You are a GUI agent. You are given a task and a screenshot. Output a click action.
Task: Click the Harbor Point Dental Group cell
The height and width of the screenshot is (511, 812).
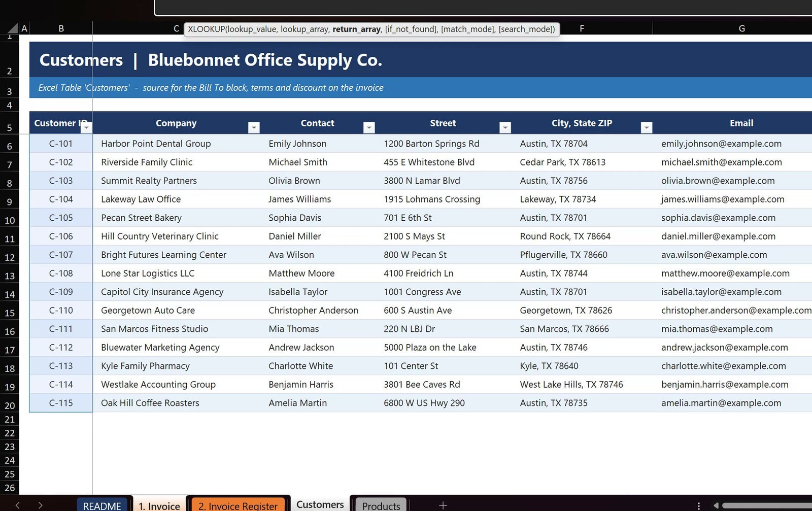pos(177,144)
